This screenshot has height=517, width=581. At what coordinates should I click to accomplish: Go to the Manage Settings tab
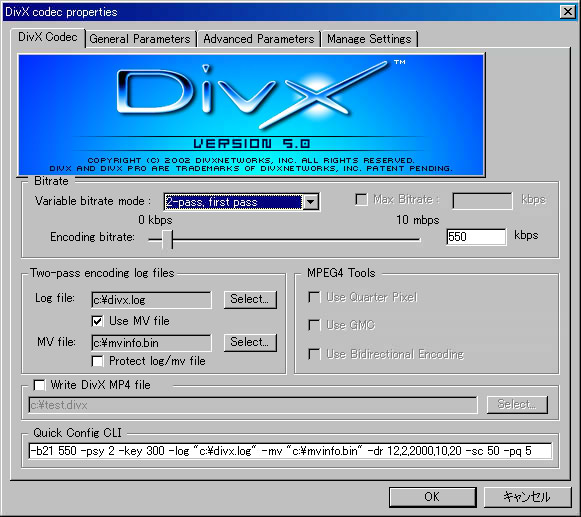[369, 39]
